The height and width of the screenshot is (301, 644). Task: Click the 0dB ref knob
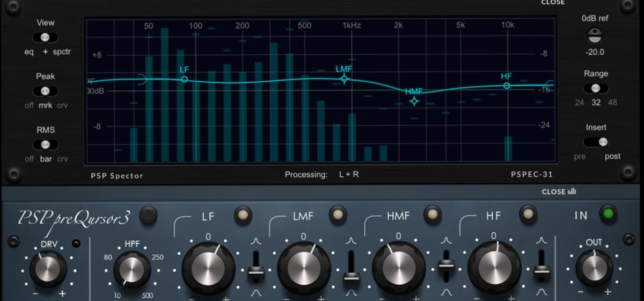tap(595, 36)
